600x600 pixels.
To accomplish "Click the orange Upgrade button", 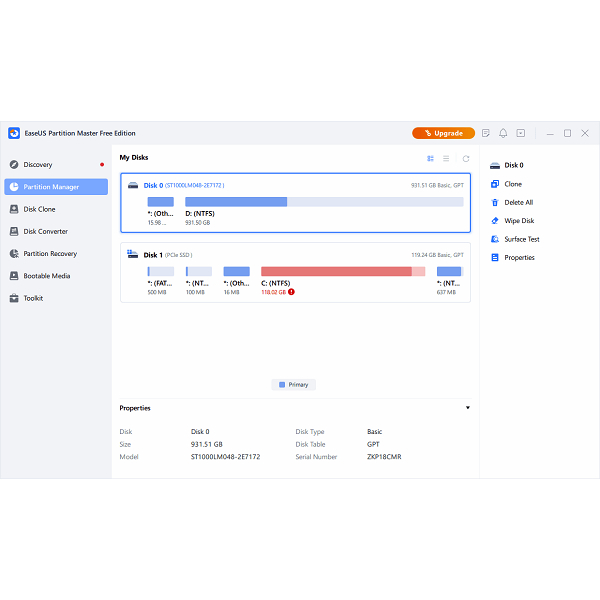I will coord(443,133).
